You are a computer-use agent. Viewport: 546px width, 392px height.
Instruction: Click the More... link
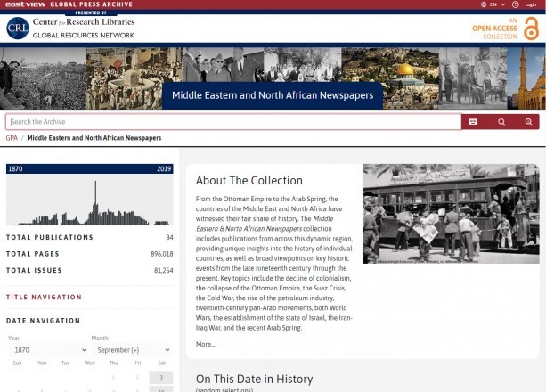tap(205, 344)
